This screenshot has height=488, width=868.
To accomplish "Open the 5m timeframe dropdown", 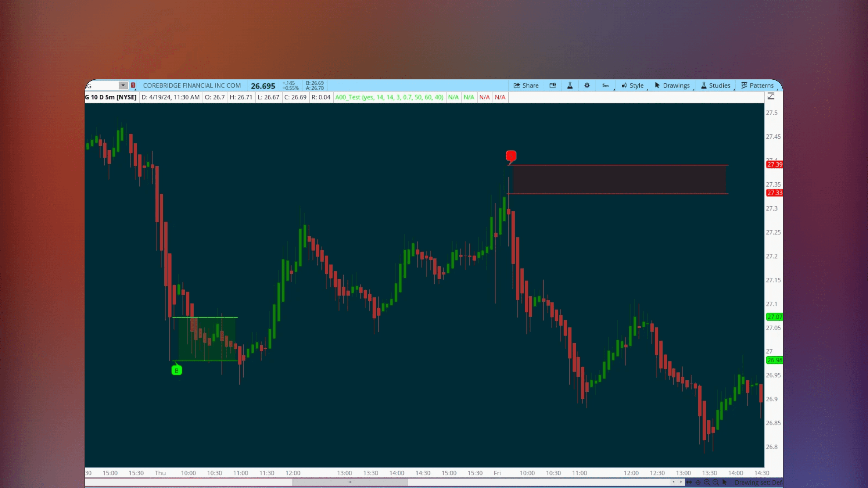I will coord(606,86).
